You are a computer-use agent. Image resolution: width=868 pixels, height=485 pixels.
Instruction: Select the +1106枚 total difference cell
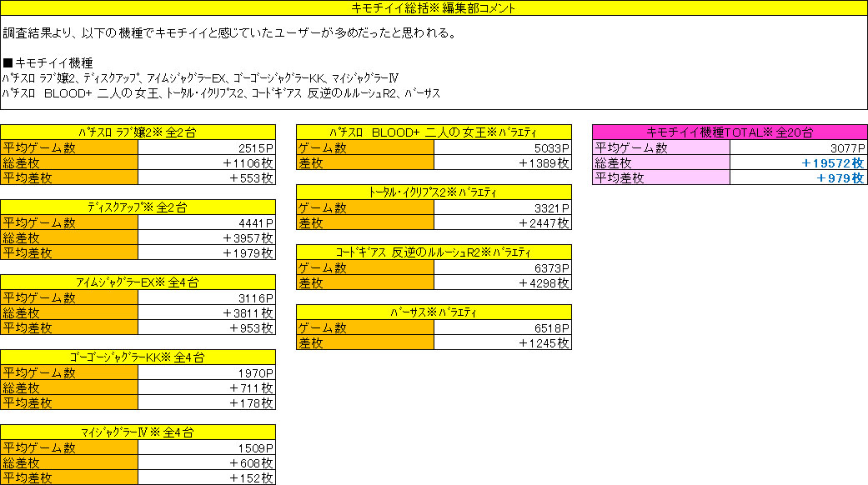pos(207,162)
